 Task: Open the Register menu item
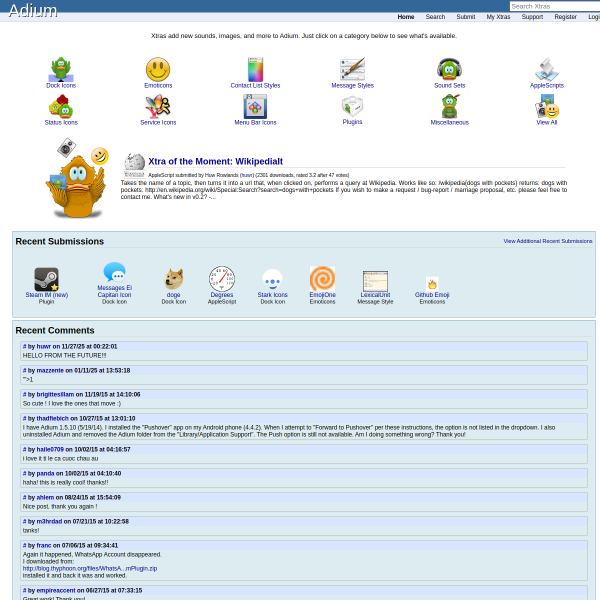(x=566, y=17)
